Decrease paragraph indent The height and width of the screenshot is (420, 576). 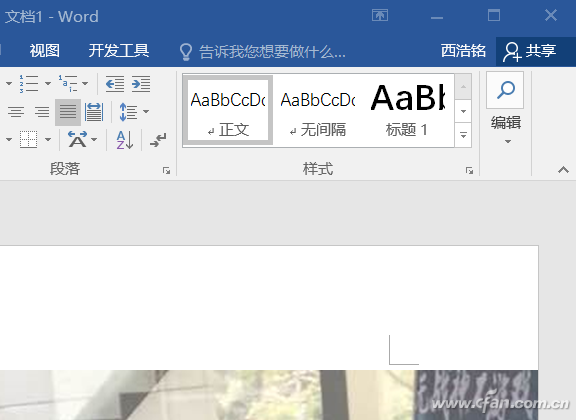click(x=115, y=84)
